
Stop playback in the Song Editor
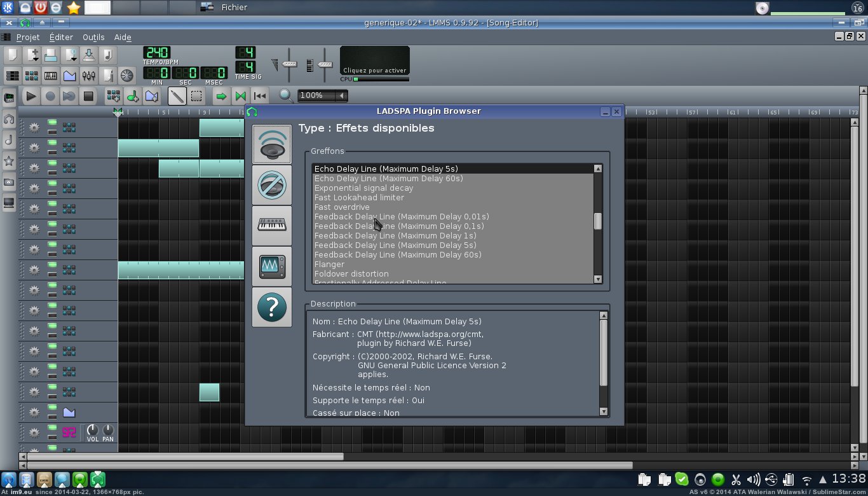tap(88, 97)
